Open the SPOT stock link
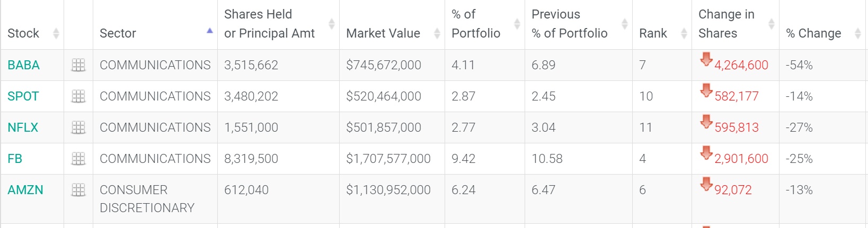Screen dimensions: 868x228 [23, 96]
